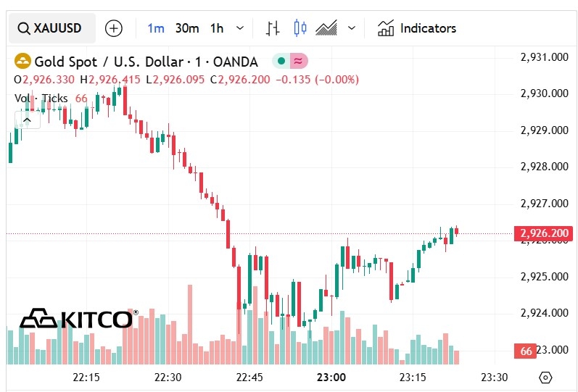Open the XAUUSD symbol search
The width and height of the screenshot is (578, 392).
pos(49,28)
